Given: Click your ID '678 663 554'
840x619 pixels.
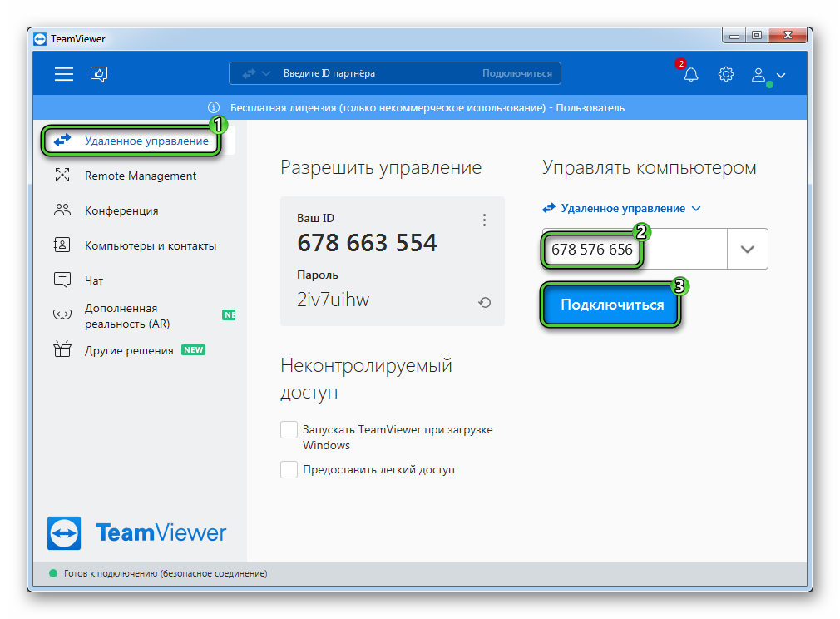Looking at the screenshot, I should coord(367,243).
